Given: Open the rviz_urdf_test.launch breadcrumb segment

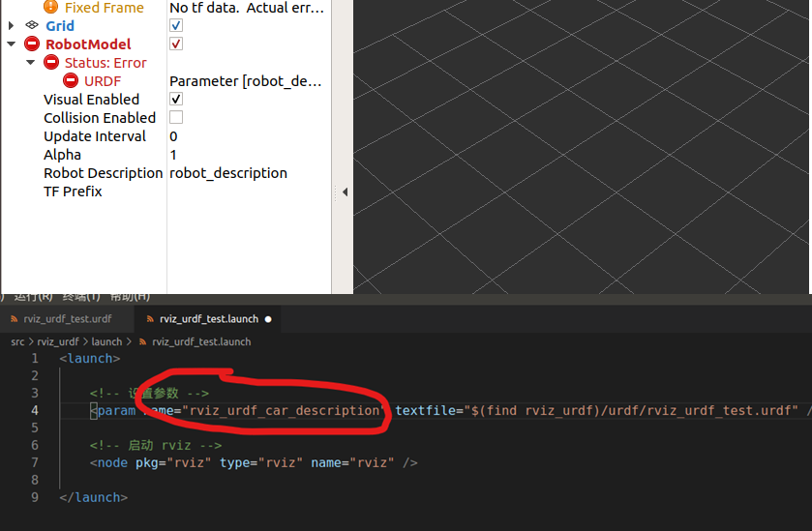Looking at the screenshot, I should click(x=201, y=342).
